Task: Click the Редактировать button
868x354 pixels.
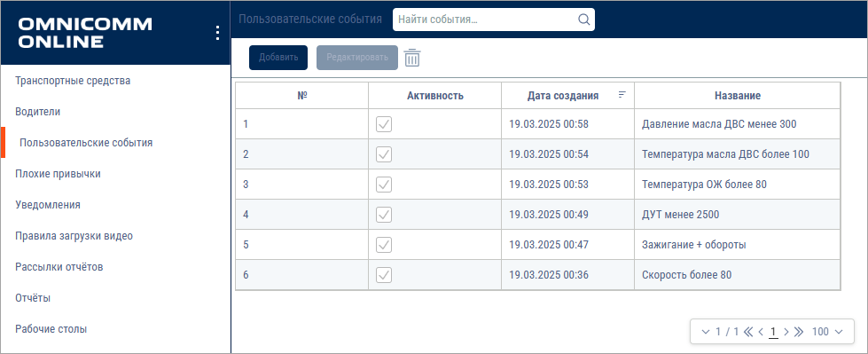Action: (357, 58)
